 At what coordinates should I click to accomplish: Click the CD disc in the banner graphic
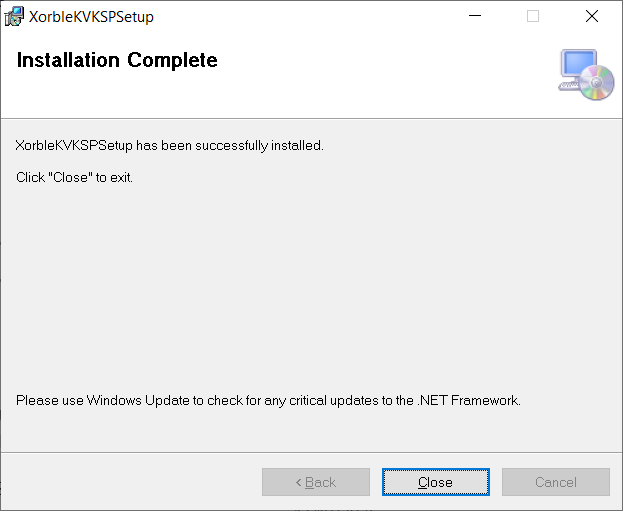pyautogui.click(x=598, y=83)
